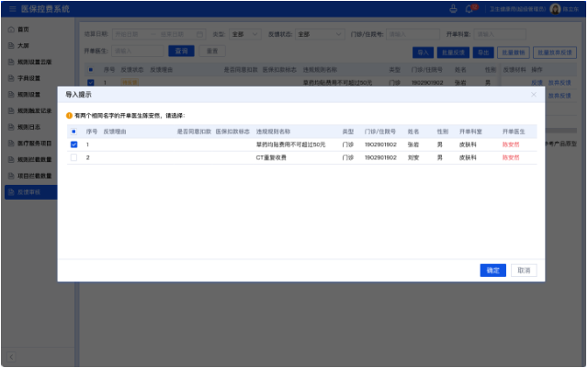Click the 字典设置 sidebar icon
Viewport: 588px width, 368px height.
(x=9, y=77)
